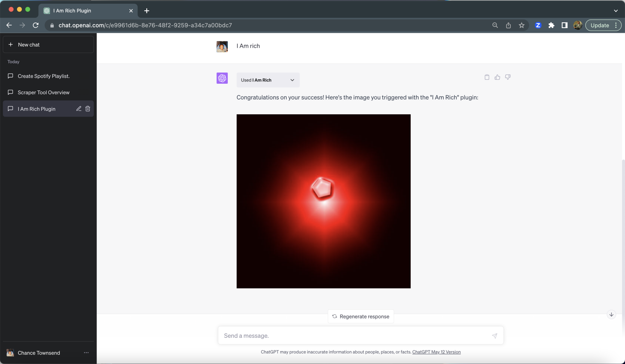Viewport: 625px width, 364px height.
Task: Click the delete icon on I Am Rich Plugin
Action: click(87, 109)
